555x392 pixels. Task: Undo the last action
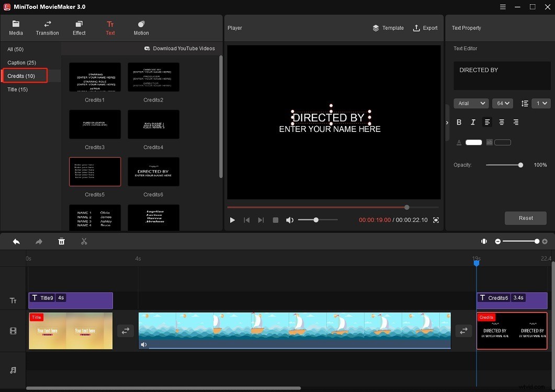pyautogui.click(x=16, y=241)
